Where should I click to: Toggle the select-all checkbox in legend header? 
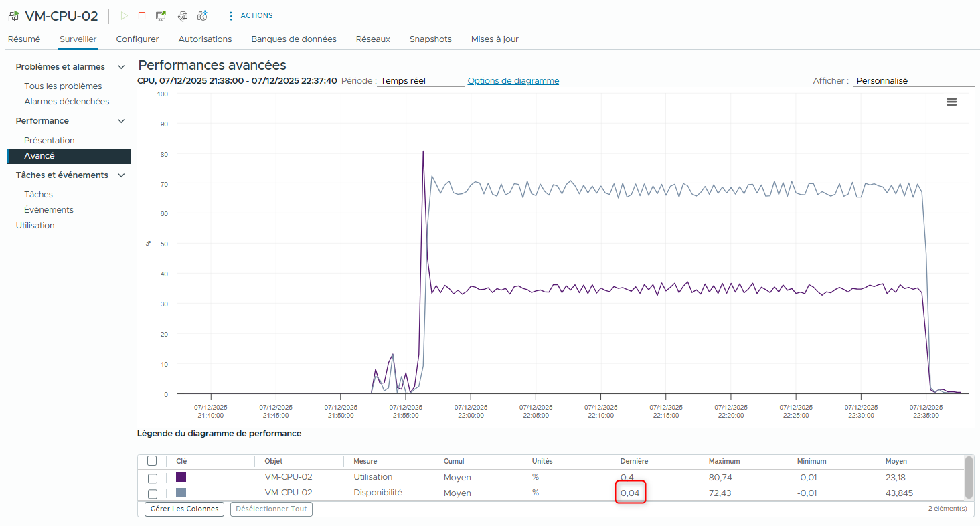pyautogui.click(x=152, y=461)
